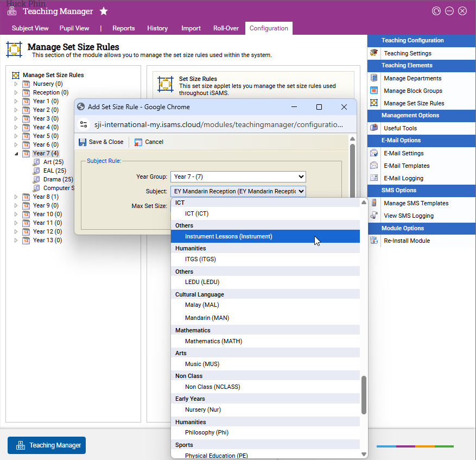
Task: Collapse the Year 7 (4) tree node
Action: (x=16, y=154)
